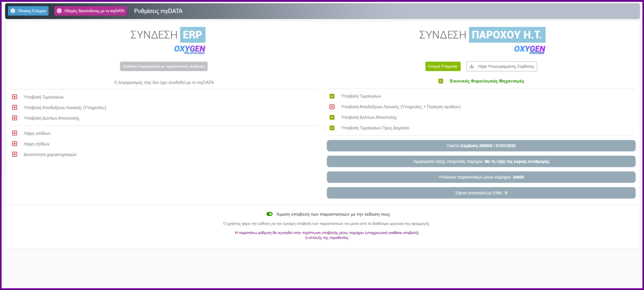
Task: Toggle provider Υποβολή Τιμολογίων checkbox
Action: click(x=332, y=96)
